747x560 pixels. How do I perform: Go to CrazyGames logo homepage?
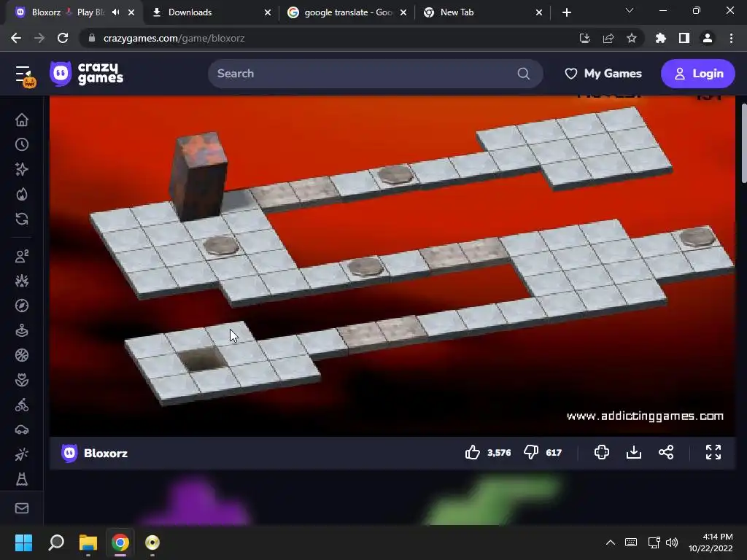[x=87, y=74]
